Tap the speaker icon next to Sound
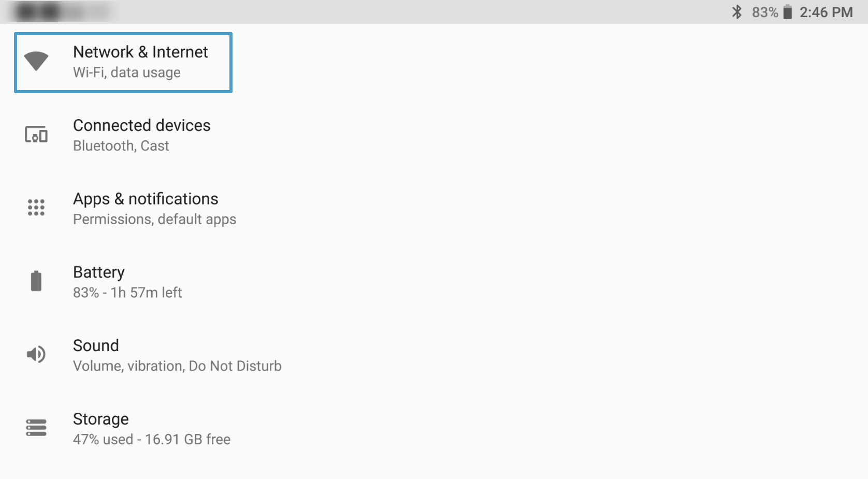Screen dimensions: 868x479 [x=36, y=355]
